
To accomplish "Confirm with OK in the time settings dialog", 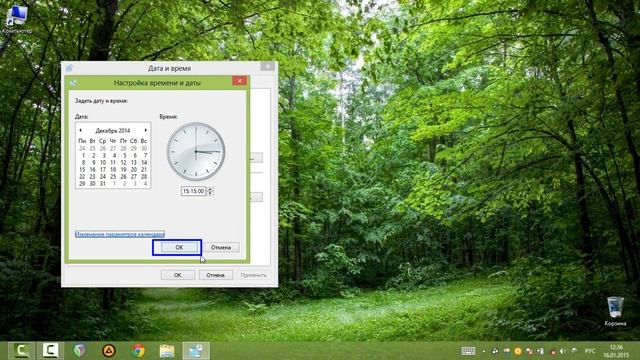I will coord(179,247).
